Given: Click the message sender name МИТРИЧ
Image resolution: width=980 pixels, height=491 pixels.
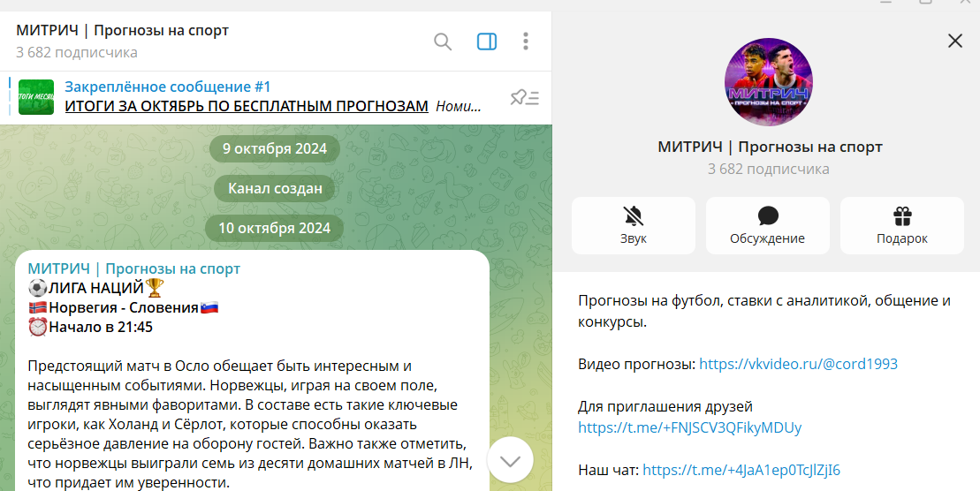Looking at the screenshot, I should (x=133, y=268).
